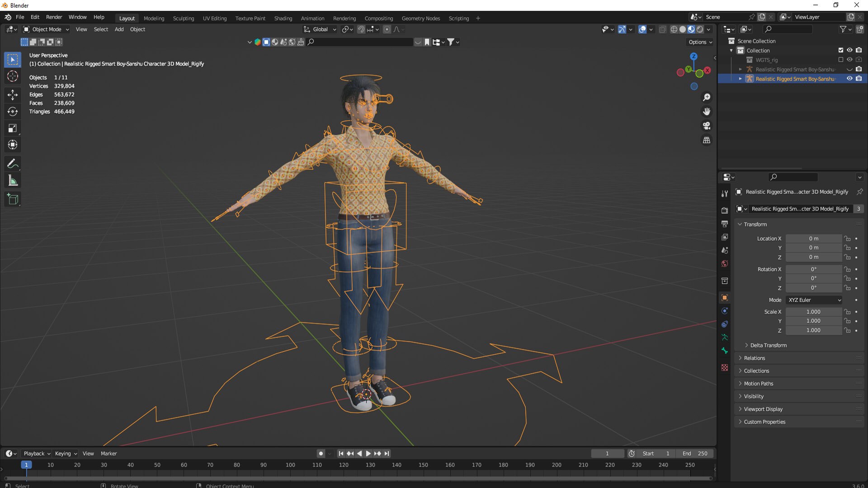Open the File menu
Viewport: 868px width, 488px height.
(x=20, y=17)
